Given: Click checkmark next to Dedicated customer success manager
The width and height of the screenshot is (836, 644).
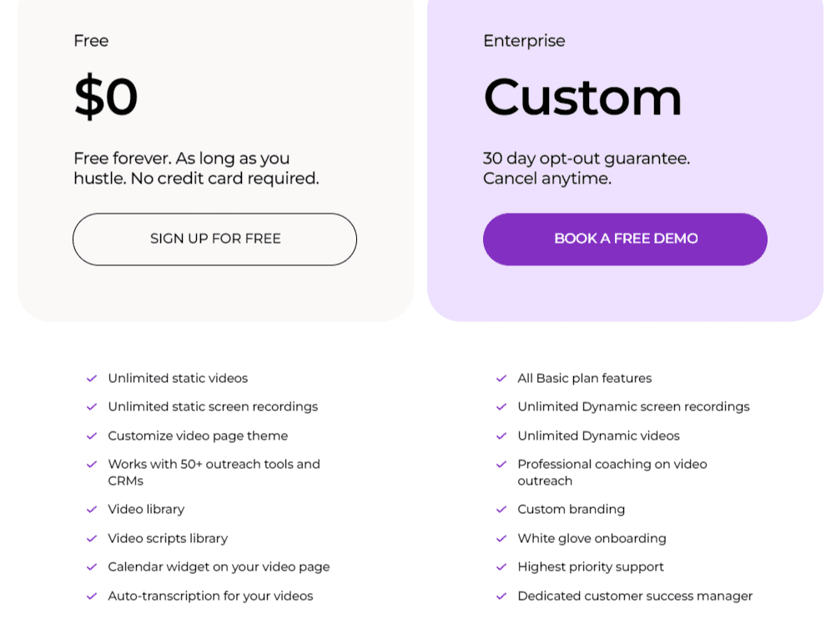Looking at the screenshot, I should (x=501, y=596).
